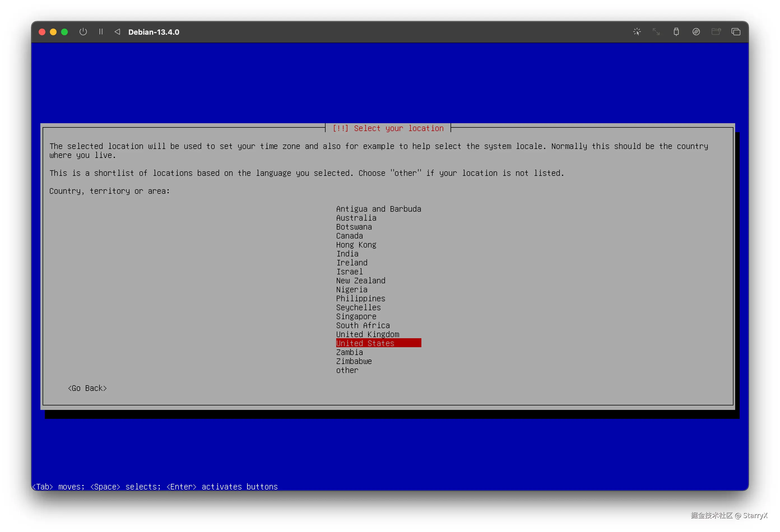This screenshot has height=532, width=780.
Task: Click the capture mouse cursor icon
Action: 637,32
